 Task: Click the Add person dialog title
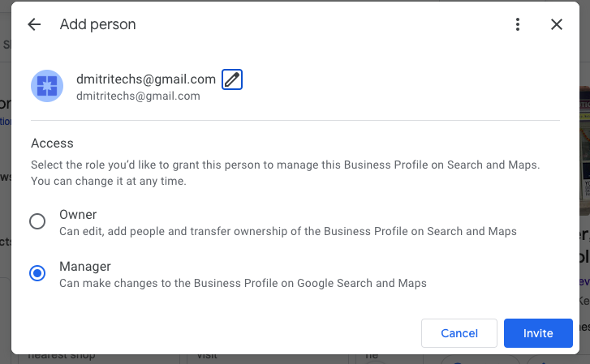point(97,24)
